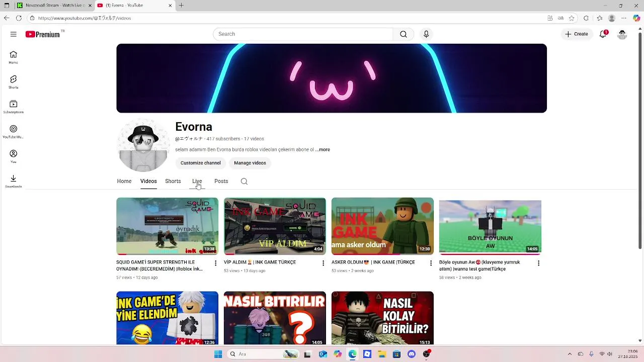Viewport: 644px width, 362px height.
Task: Open the ASKER OLDUM INK GAME title link
Action: (x=373, y=262)
